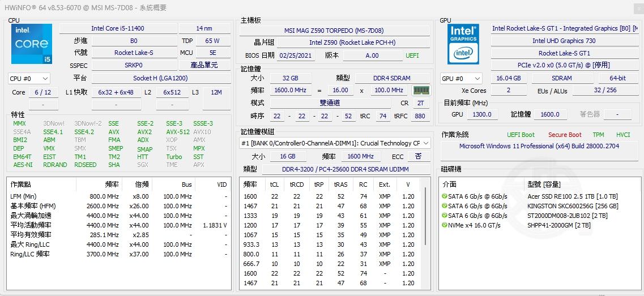Click the SGX feature label

coord(143,165)
